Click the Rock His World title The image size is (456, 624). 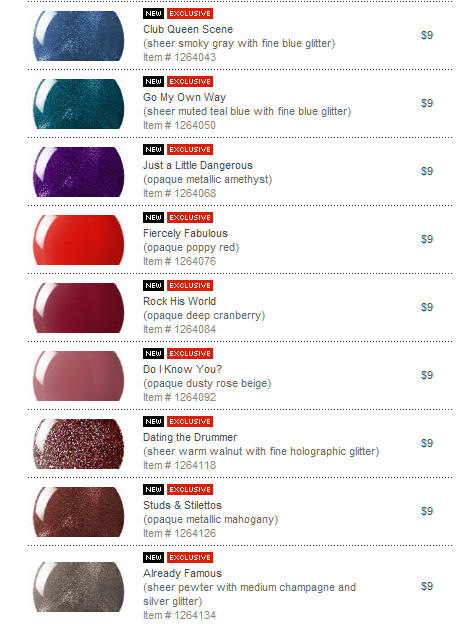click(179, 301)
